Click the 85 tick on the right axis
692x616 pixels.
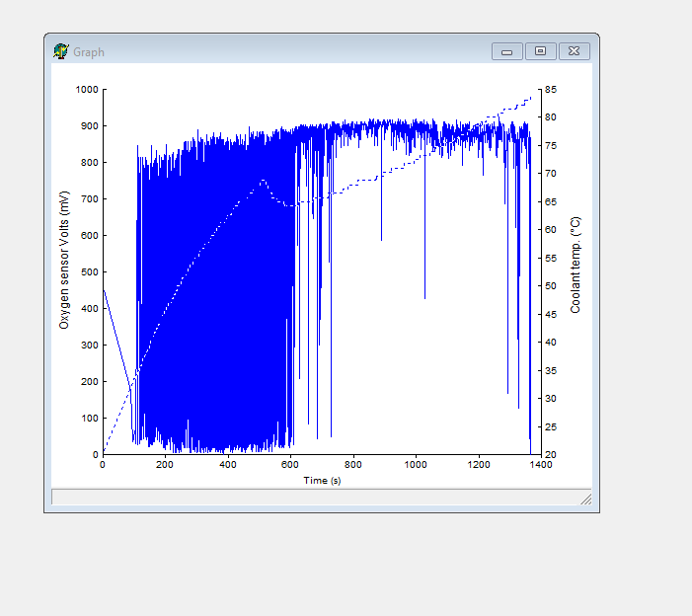(x=550, y=90)
